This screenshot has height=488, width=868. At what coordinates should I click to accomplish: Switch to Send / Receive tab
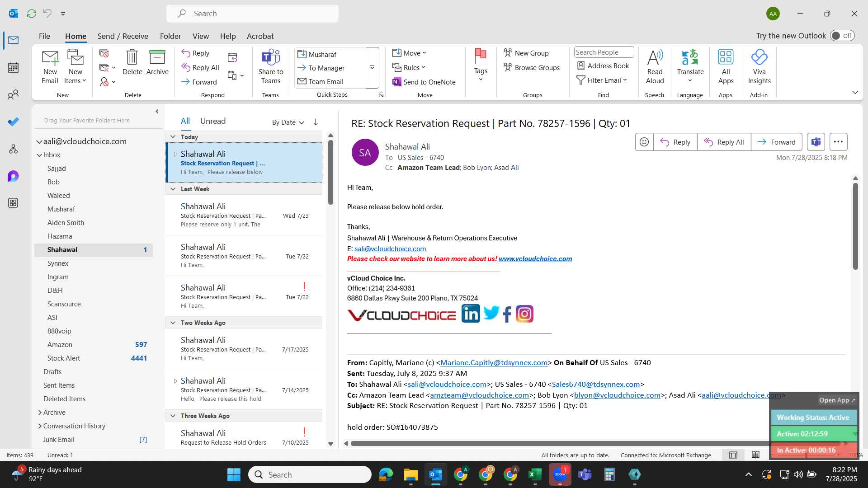(x=123, y=36)
